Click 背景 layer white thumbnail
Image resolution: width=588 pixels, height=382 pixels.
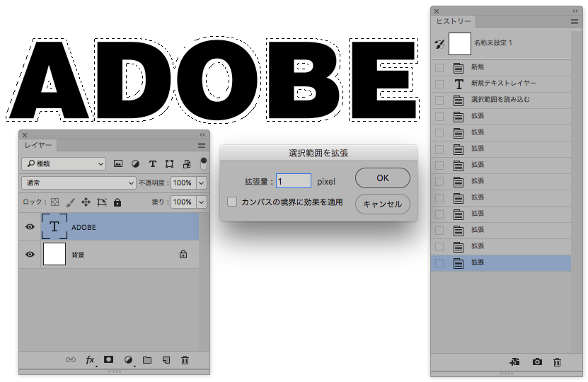54,254
